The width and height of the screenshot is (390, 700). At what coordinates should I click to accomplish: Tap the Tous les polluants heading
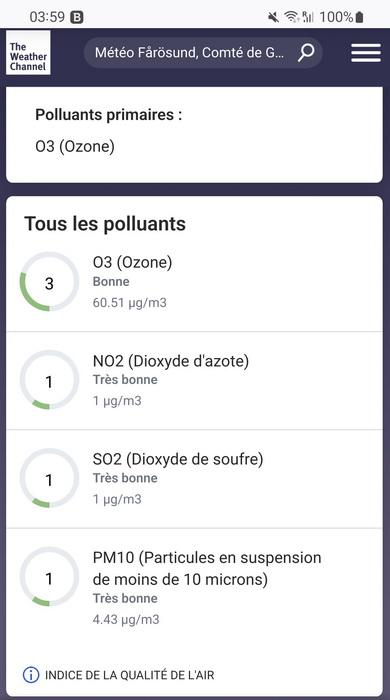tap(105, 223)
